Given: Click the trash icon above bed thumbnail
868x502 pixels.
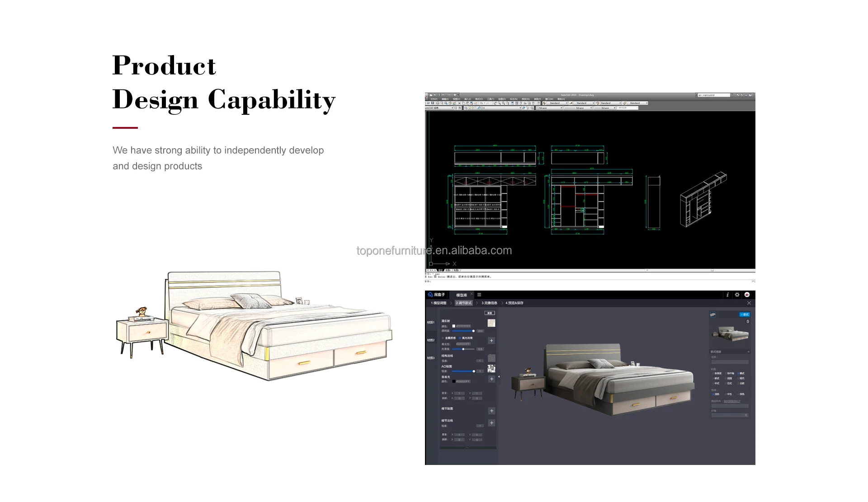Looking at the screenshot, I should click(x=747, y=321).
